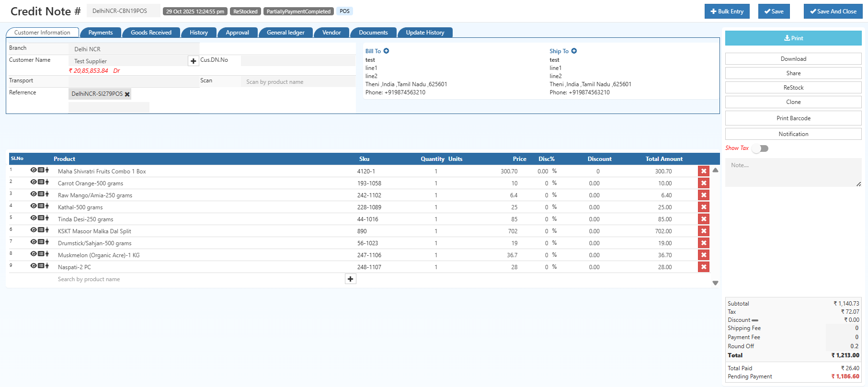
Task: Focus the Scan by product name field
Action: pos(298,82)
